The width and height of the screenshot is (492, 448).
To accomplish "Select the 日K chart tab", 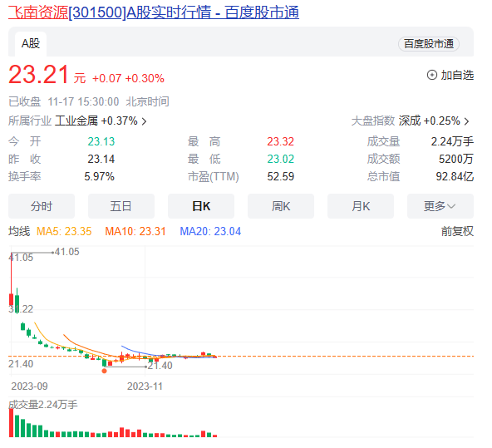I will pos(201,206).
